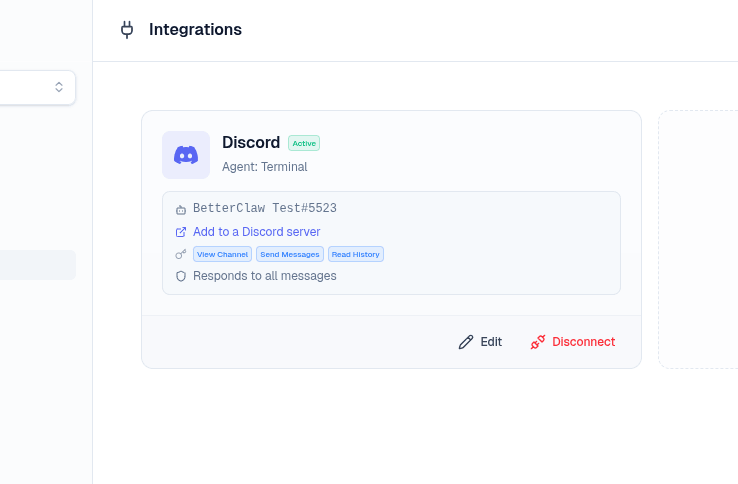Image resolution: width=738 pixels, height=484 pixels.
Task: Select the highlighted sidebar item
Action: coord(38,265)
